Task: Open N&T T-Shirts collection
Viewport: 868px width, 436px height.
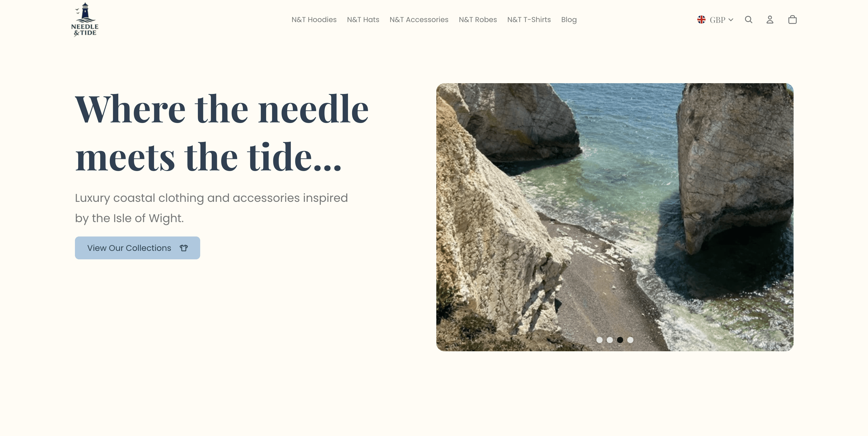Action: pyautogui.click(x=529, y=20)
